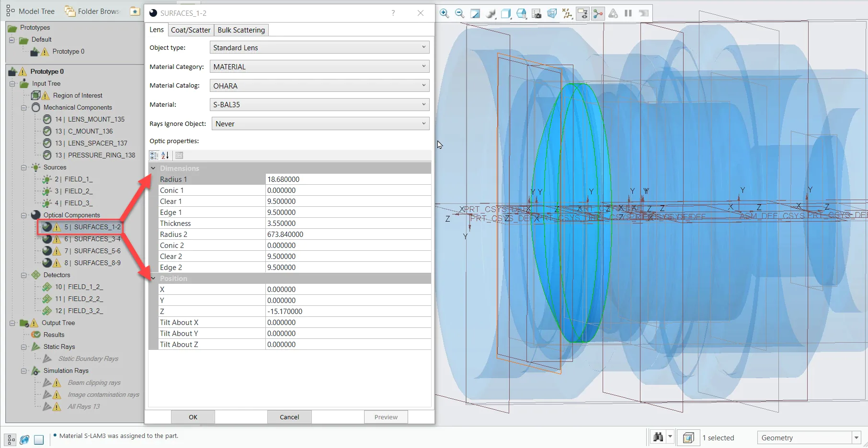868x448 pixels.
Task: Click the web browser icon in status bar
Action: pos(24,439)
